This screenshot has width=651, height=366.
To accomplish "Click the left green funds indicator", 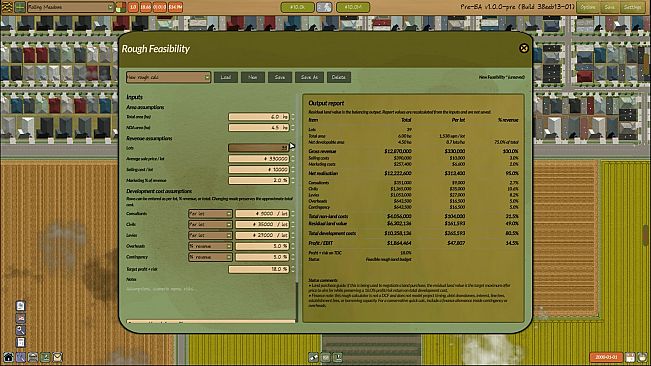I will tap(297, 7).
